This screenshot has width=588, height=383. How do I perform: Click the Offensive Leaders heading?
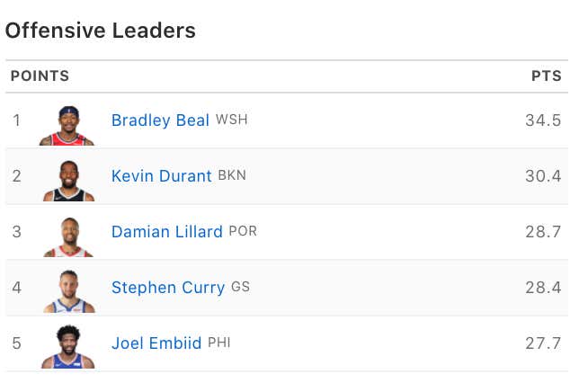pyautogui.click(x=100, y=31)
